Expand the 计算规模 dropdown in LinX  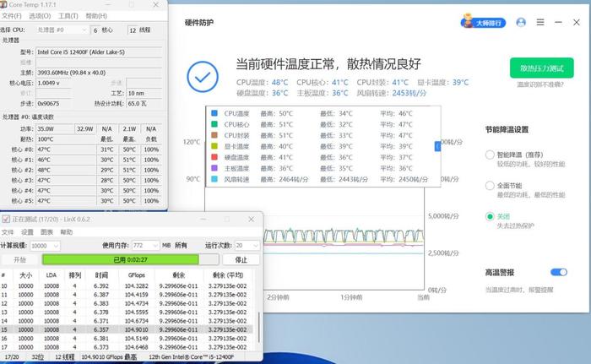[x=45, y=246]
